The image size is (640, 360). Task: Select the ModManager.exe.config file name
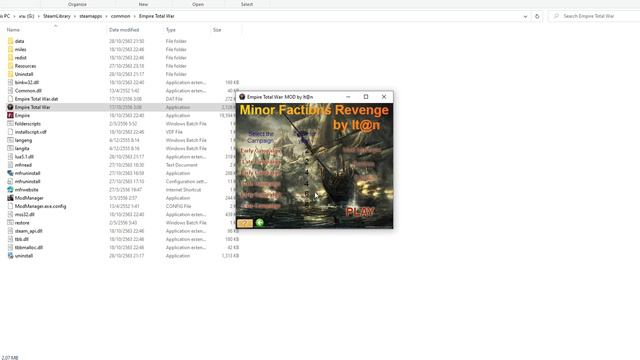40,206
